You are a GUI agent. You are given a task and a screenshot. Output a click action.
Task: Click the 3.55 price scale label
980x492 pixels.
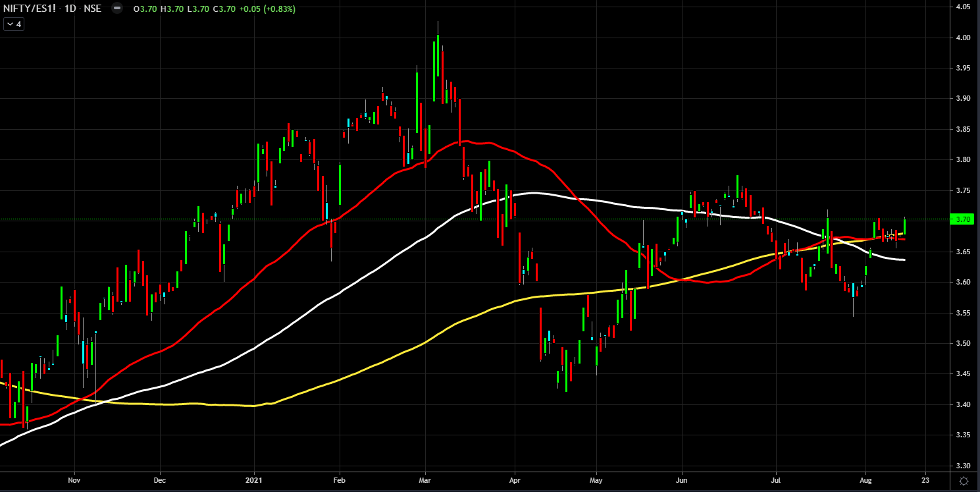tap(962, 313)
